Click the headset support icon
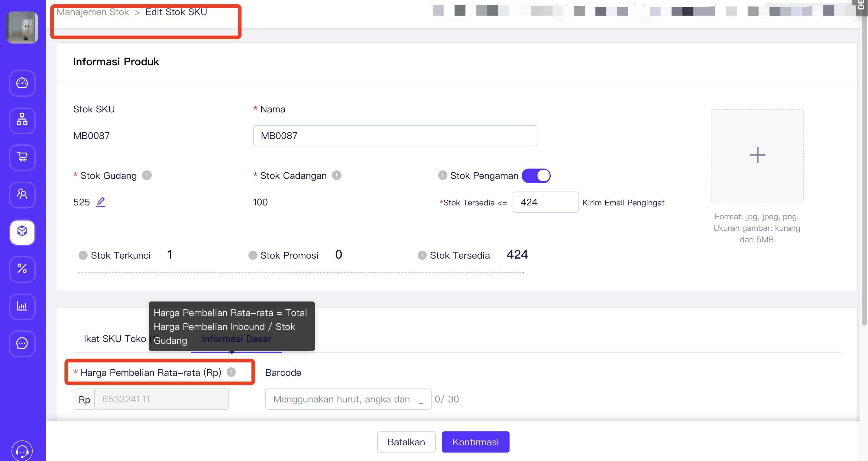Image resolution: width=868 pixels, height=461 pixels. (x=22, y=450)
